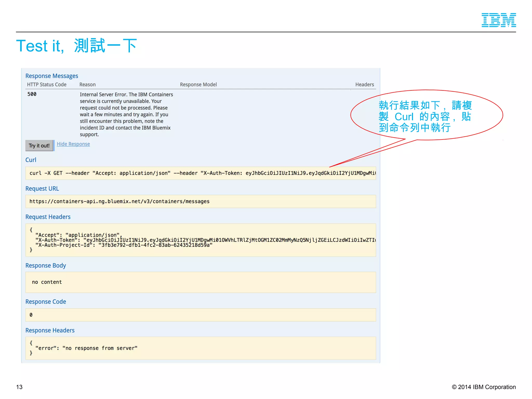Click the 'no content' response body box
532x399 pixels.
click(x=201, y=282)
